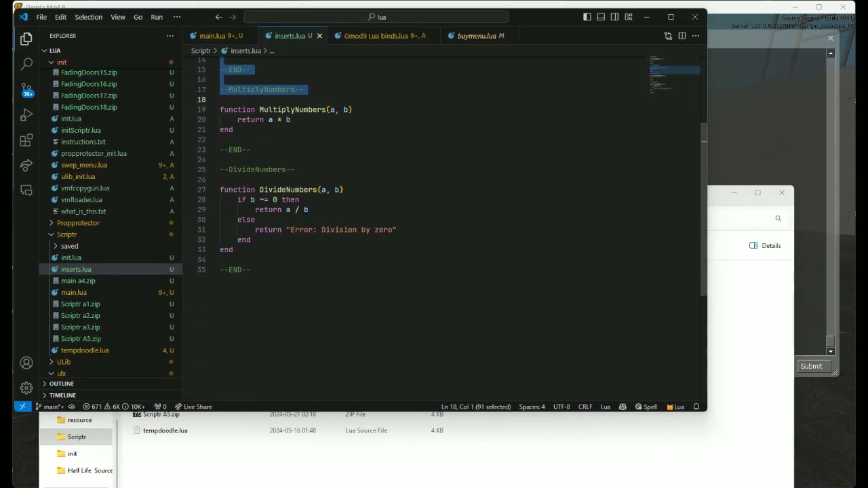The image size is (868, 488).
Task: Change encoding via UTF-8
Action: click(561, 407)
